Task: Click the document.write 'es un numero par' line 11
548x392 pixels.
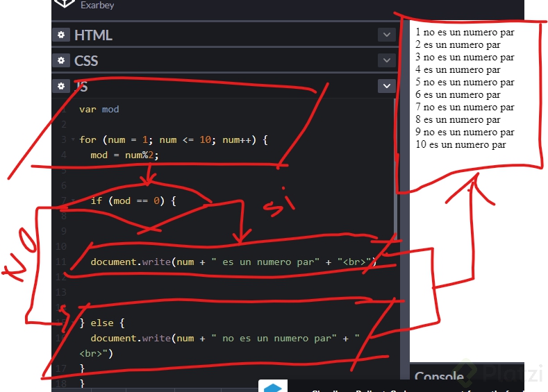Action: pyautogui.click(x=233, y=262)
